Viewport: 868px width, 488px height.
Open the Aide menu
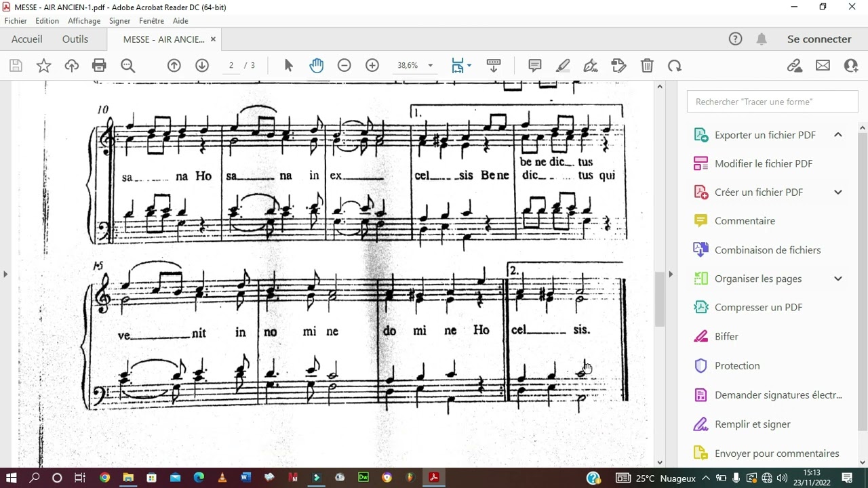click(180, 21)
